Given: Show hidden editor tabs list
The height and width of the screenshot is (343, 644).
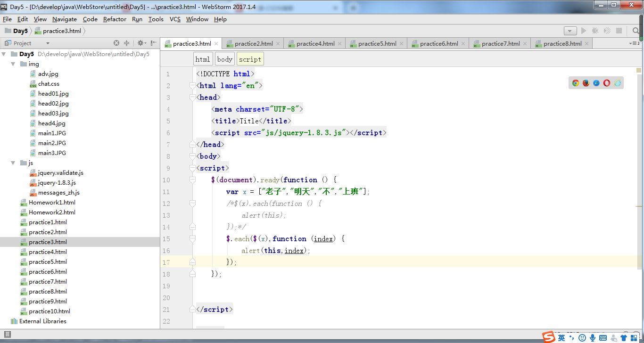Looking at the screenshot, I should click(x=633, y=43).
